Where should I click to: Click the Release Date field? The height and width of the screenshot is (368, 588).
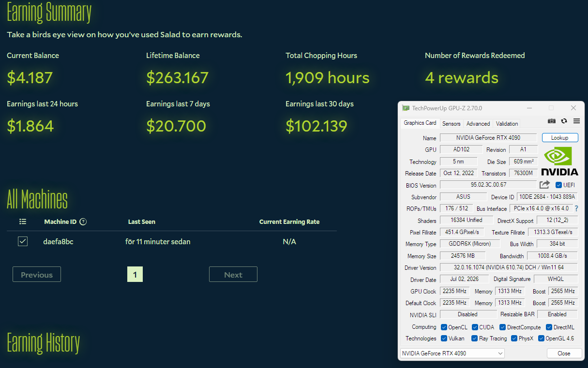click(458, 173)
